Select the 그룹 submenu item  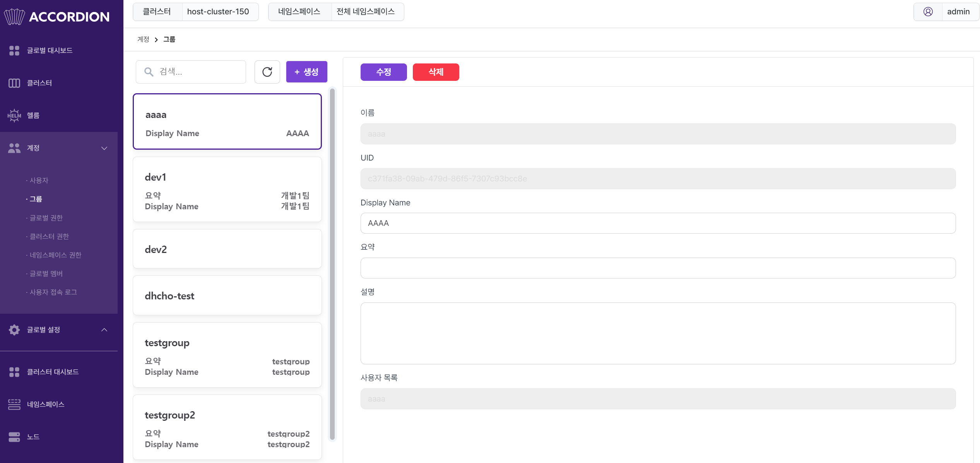(36, 199)
